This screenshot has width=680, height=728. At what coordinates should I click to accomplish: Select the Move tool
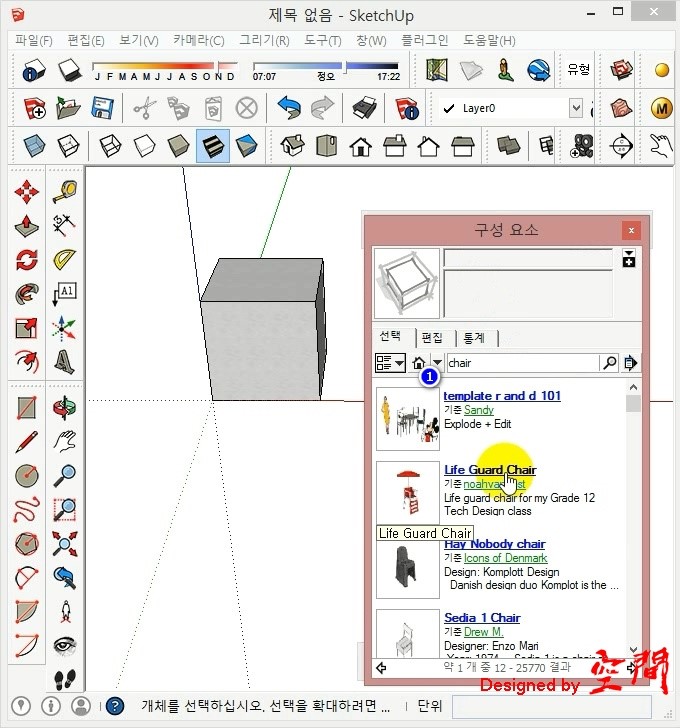click(x=26, y=192)
